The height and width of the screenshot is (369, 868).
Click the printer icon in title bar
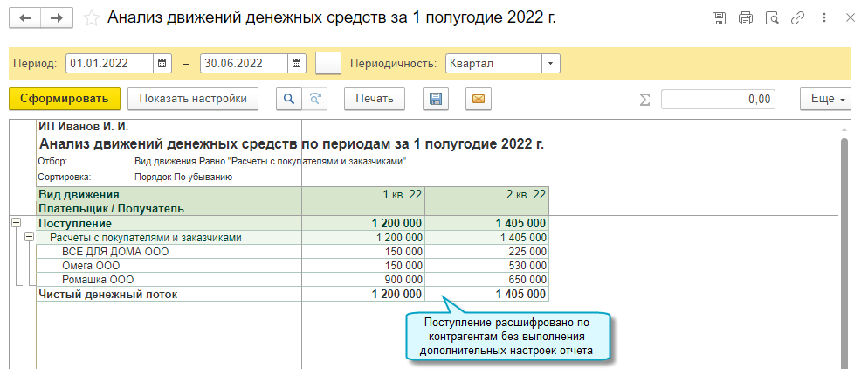pos(746,18)
